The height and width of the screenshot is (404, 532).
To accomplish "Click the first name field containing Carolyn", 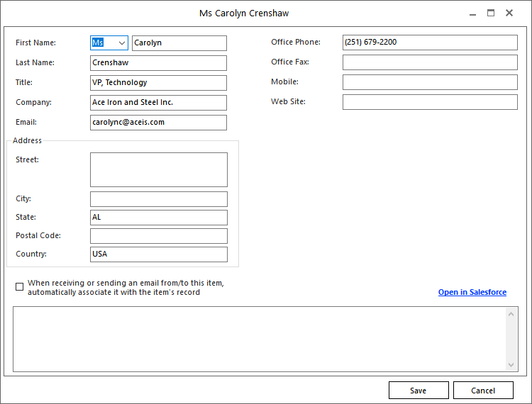I will [x=179, y=43].
